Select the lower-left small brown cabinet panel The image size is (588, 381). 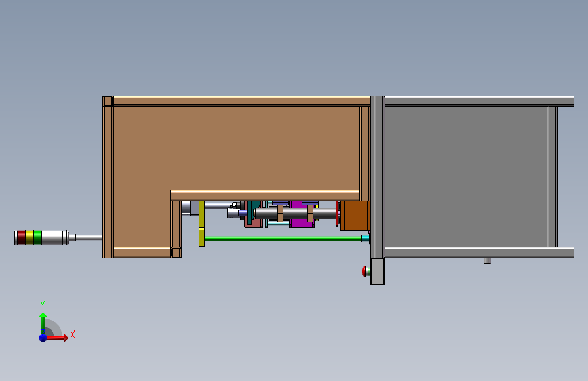[x=142, y=223]
